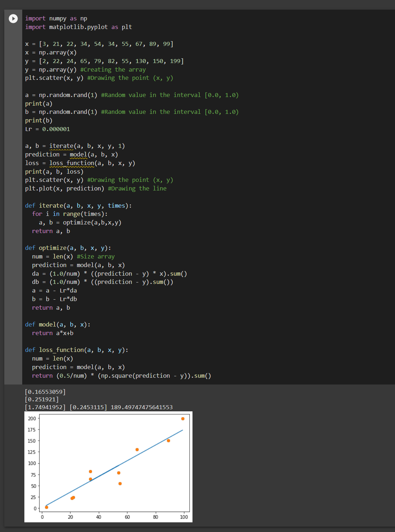Click the x list assignment line starting with 3, 21

[99, 44]
